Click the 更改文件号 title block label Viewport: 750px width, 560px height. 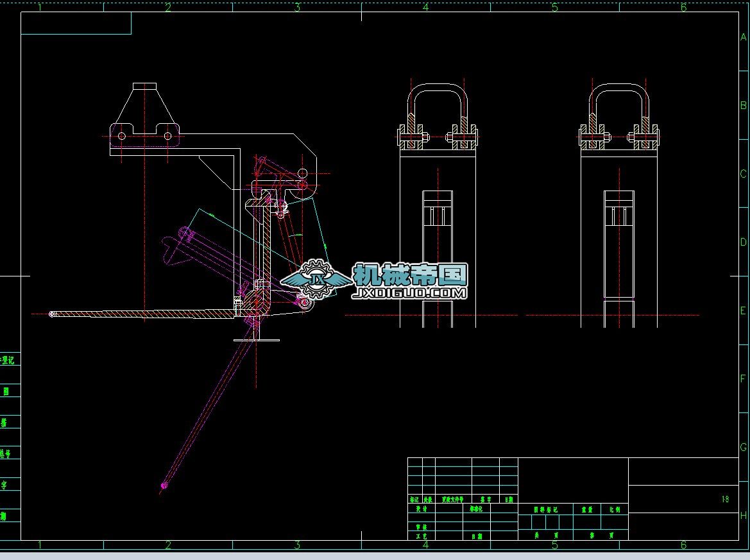coord(452,499)
